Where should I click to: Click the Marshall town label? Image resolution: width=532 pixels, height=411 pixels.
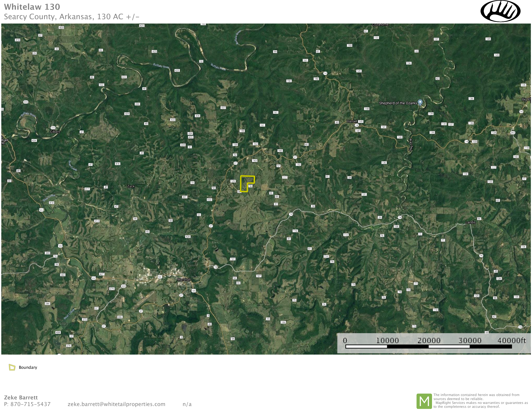(184, 279)
